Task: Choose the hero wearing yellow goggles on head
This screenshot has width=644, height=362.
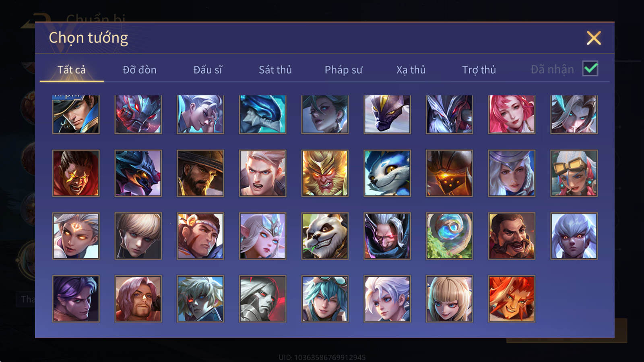Action: click(x=574, y=173)
